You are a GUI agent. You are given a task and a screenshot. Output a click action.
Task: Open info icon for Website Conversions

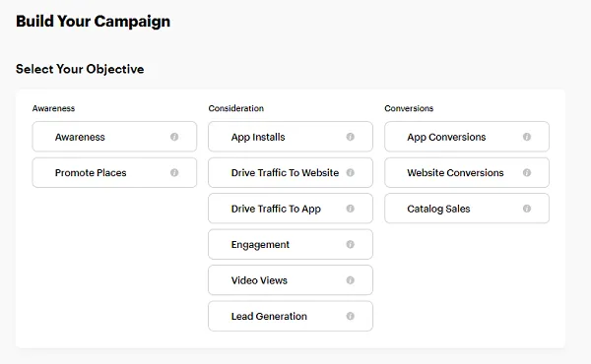527,172
